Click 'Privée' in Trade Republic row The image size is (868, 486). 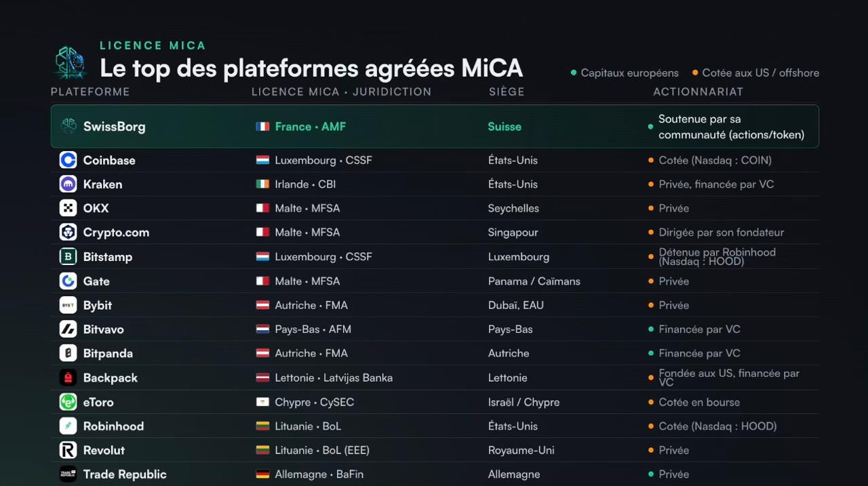point(673,474)
